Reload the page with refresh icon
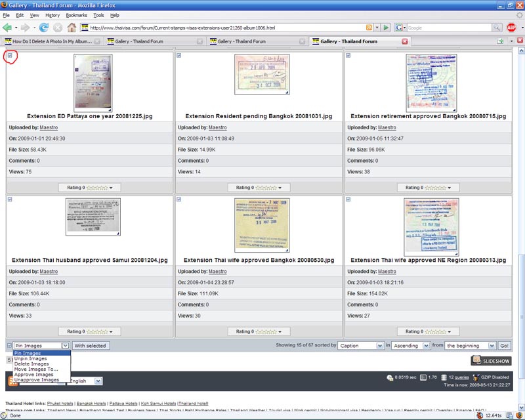The image size is (525, 420). (x=43, y=28)
